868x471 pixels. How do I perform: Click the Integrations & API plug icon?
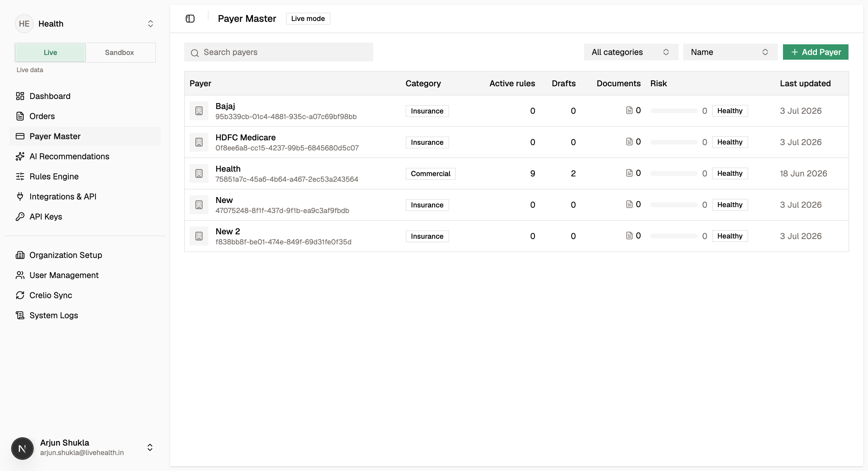(x=20, y=196)
